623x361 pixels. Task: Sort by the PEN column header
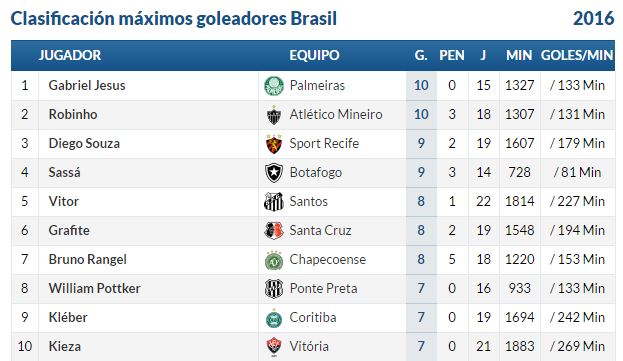(452, 55)
